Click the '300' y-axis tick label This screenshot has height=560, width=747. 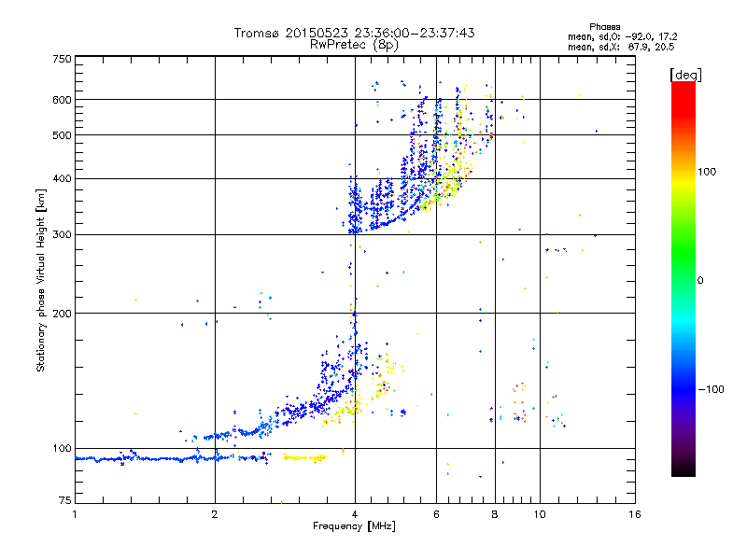[62, 235]
